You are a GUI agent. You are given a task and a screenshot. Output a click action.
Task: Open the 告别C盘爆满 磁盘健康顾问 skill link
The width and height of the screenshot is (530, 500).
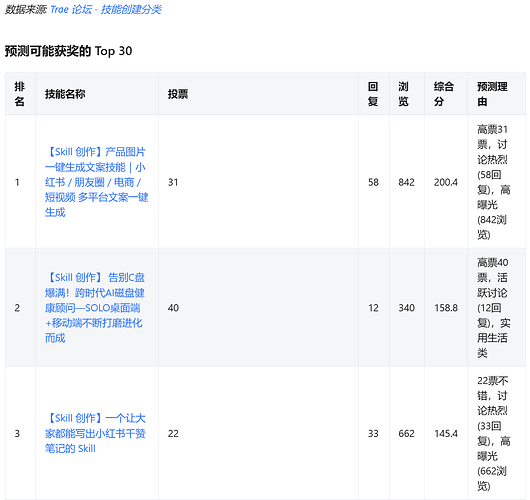(x=95, y=308)
